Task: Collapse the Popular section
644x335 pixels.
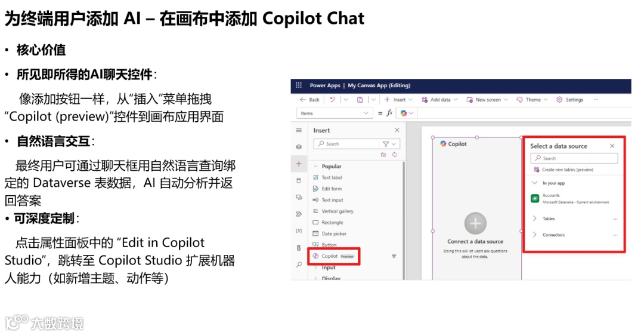Action: (315, 166)
